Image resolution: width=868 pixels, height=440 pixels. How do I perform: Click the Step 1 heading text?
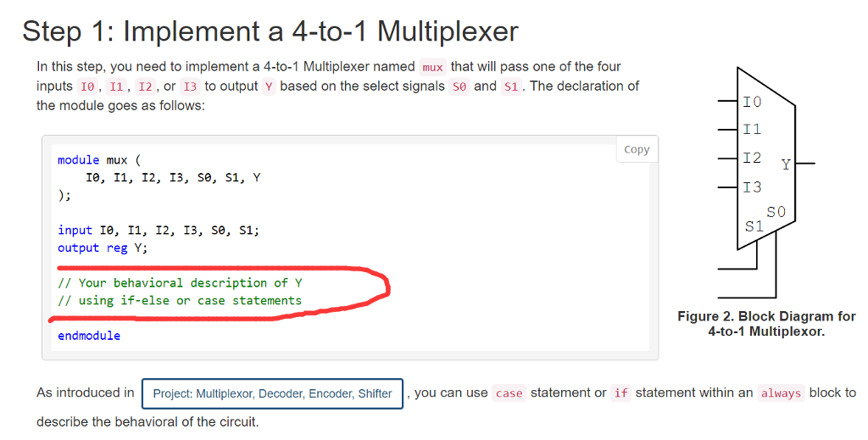pos(270,31)
